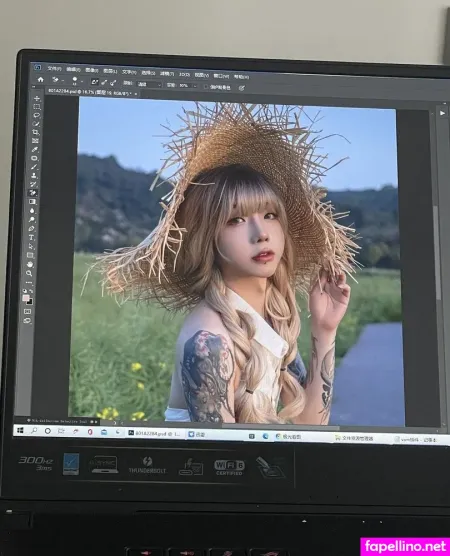Open the Image menu
Image resolution: width=450 pixels, height=556 pixels.
92,70
